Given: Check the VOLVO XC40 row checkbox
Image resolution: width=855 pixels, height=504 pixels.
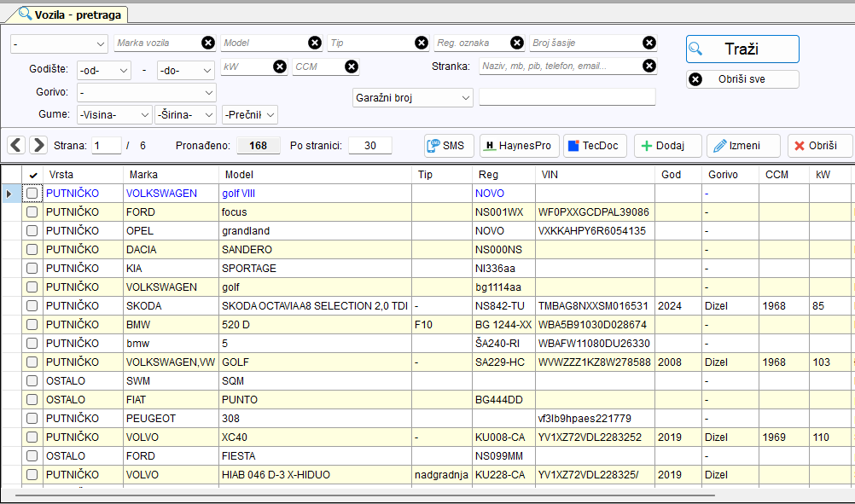Looking at the screenshot, I should click(x=32, y=437).
